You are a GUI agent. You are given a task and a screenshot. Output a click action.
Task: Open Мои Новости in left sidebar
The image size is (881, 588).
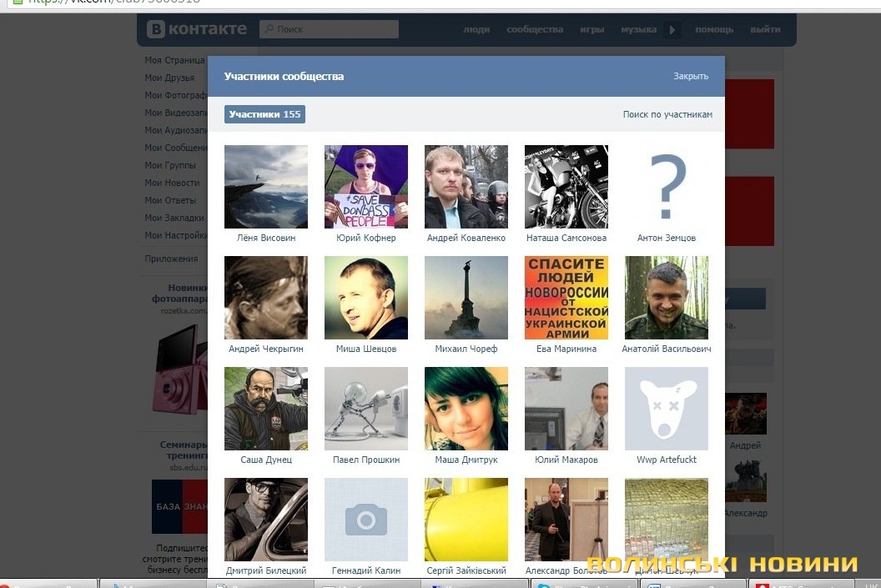(x=172, y=183)
